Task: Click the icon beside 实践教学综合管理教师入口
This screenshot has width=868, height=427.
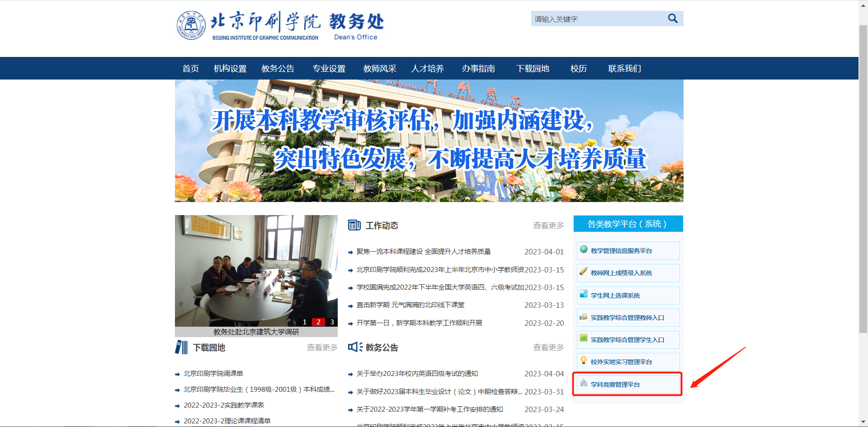Action: (584, 317)
